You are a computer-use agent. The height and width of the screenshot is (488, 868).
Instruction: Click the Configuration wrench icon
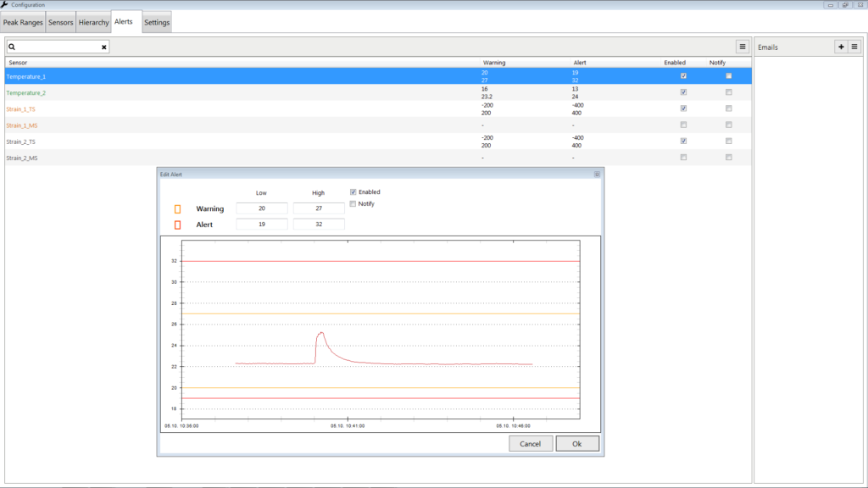coord(4,4)
